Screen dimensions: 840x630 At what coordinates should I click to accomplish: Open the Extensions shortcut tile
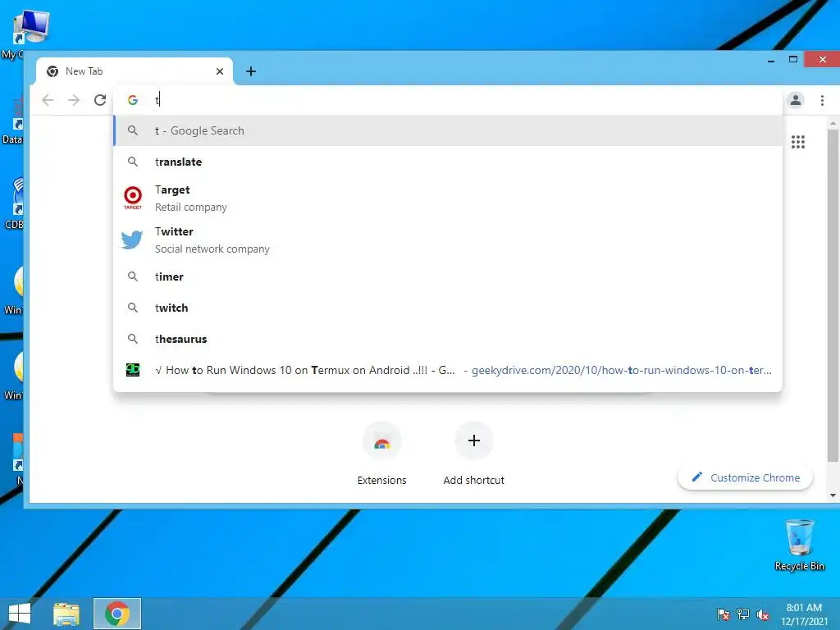[x=382, y=454]
